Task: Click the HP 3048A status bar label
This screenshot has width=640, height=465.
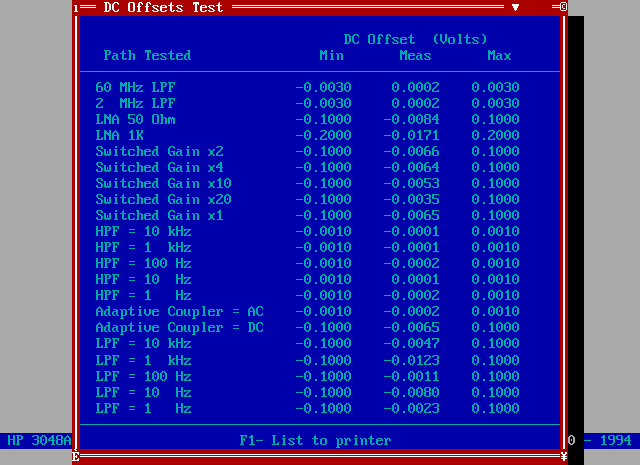Action: tap(39, 441)
